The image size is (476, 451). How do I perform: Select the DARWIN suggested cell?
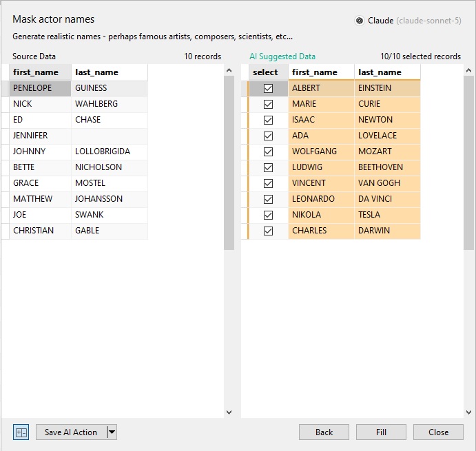[x=387, y=231]
